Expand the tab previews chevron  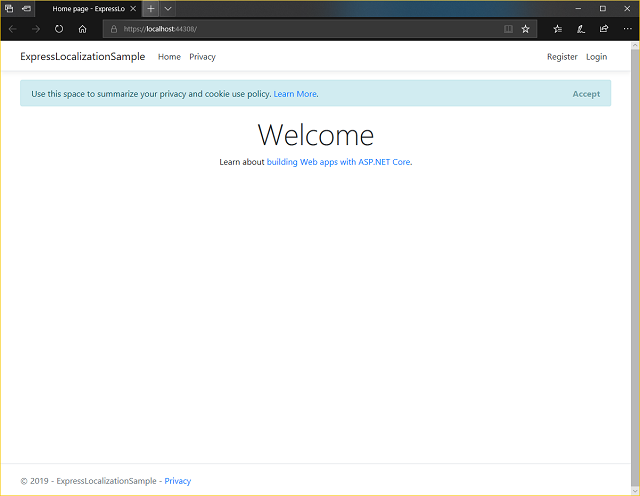click(x=168, y=8)
